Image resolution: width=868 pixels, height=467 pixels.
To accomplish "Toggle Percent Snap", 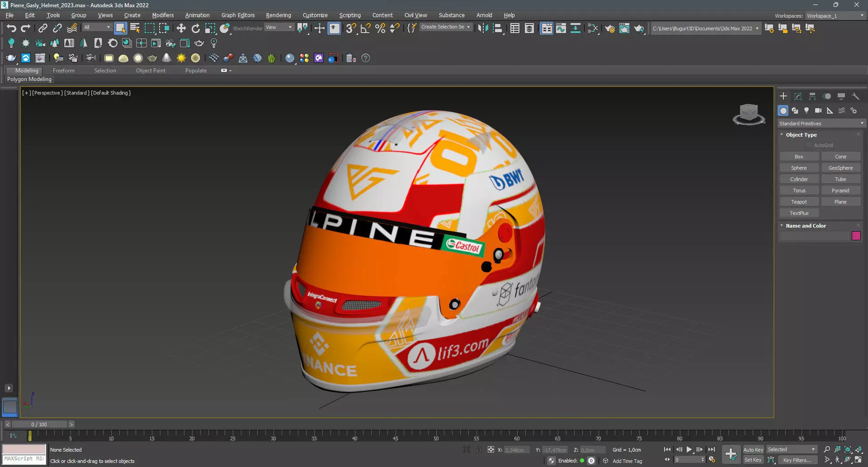I will pos(381,29).
